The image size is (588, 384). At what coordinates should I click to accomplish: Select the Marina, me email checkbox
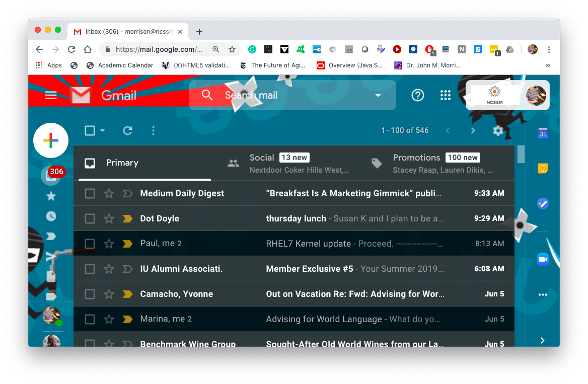pyautogui.click(x=90, y=319)
